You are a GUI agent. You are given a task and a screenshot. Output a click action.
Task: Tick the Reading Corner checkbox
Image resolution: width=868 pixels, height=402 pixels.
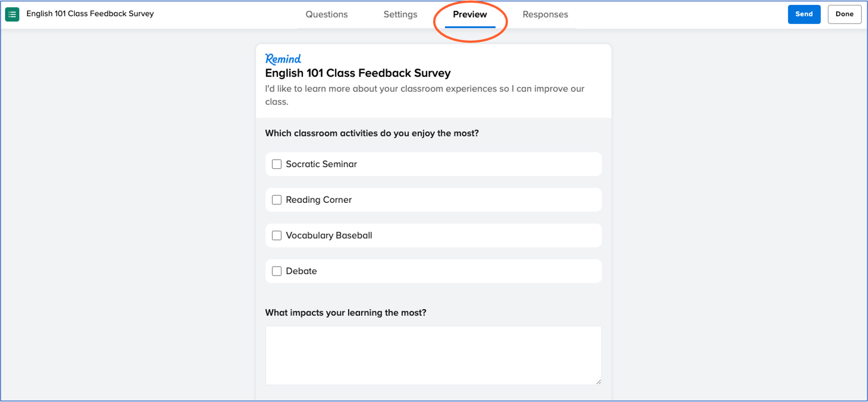(x=277, y=200)
